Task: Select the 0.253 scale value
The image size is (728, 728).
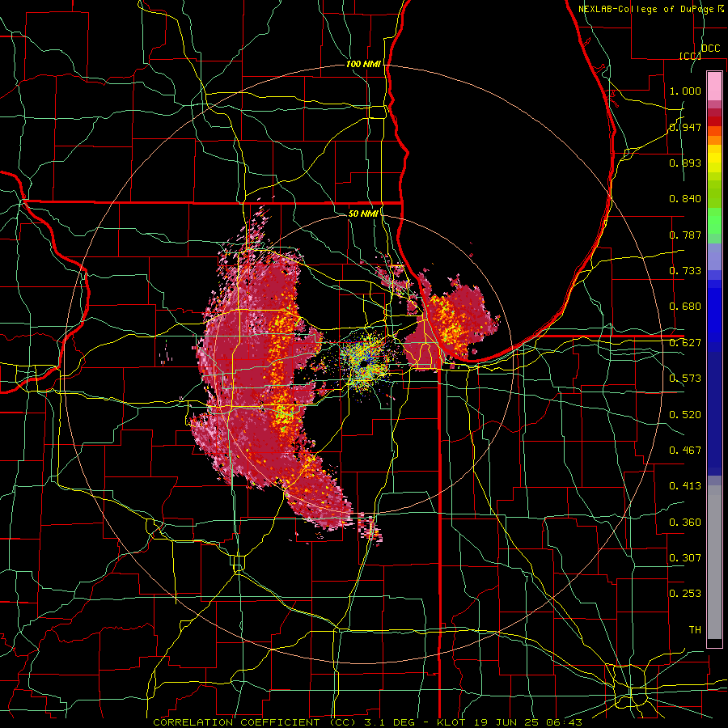Action: [685, 594]
